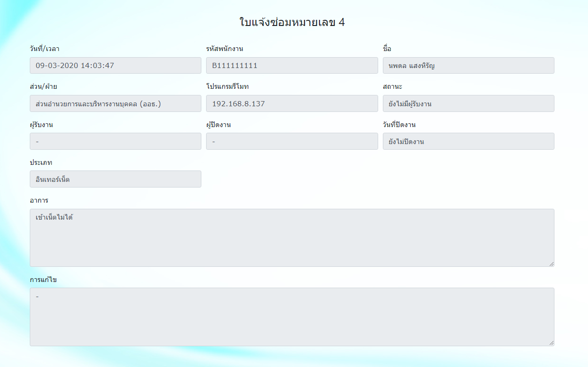
Task: Click the label ประเภท
Action: pos(41,162)
